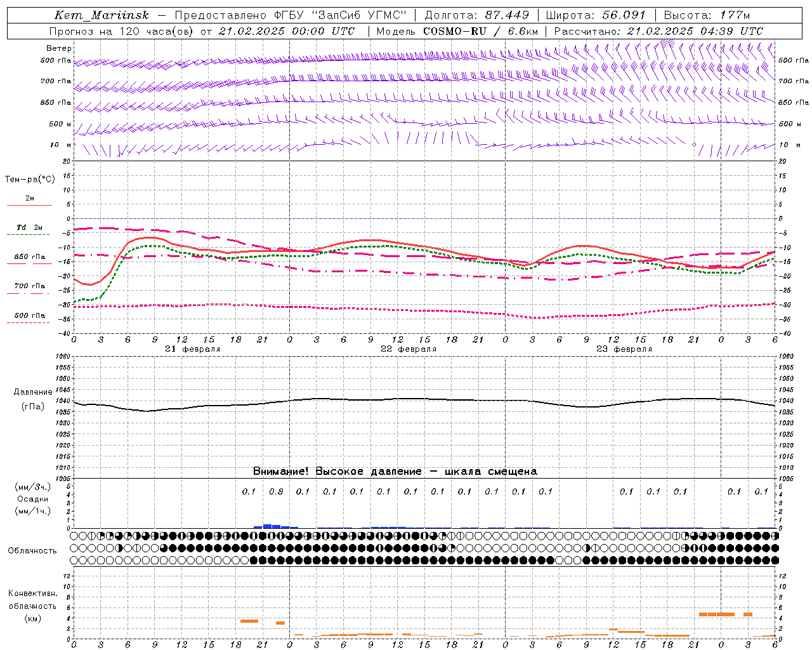
Task: Click the tallest blue precipitation bar
Action: pyautogui.click(x=267, y=526)
